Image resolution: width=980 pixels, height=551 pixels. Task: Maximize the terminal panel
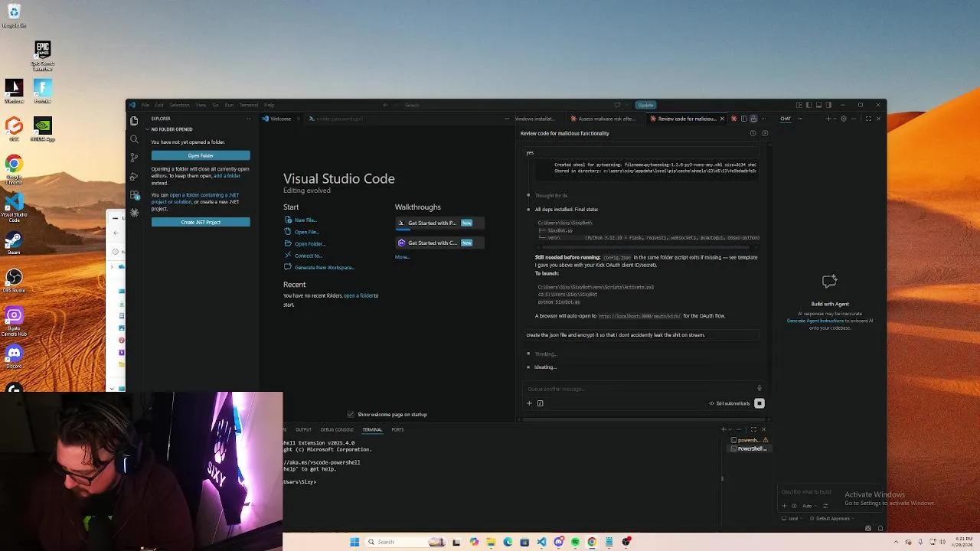753,429
